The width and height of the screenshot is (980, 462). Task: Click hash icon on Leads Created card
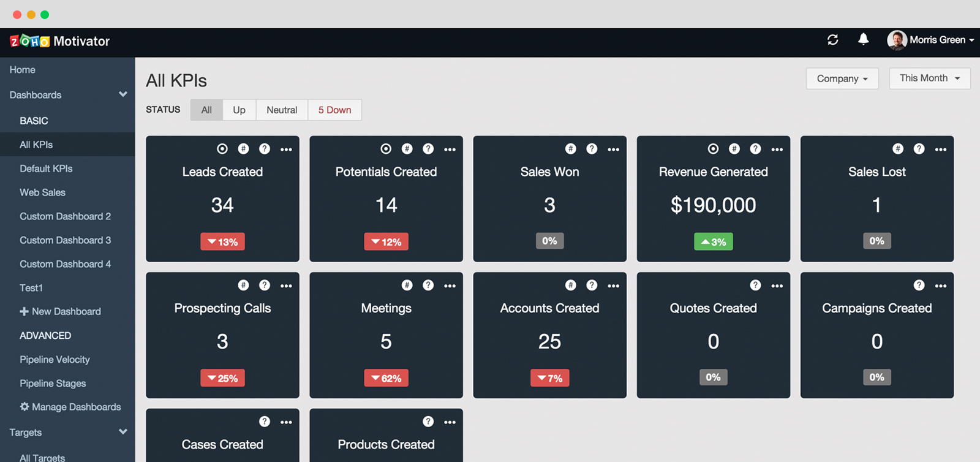(243, 149)
